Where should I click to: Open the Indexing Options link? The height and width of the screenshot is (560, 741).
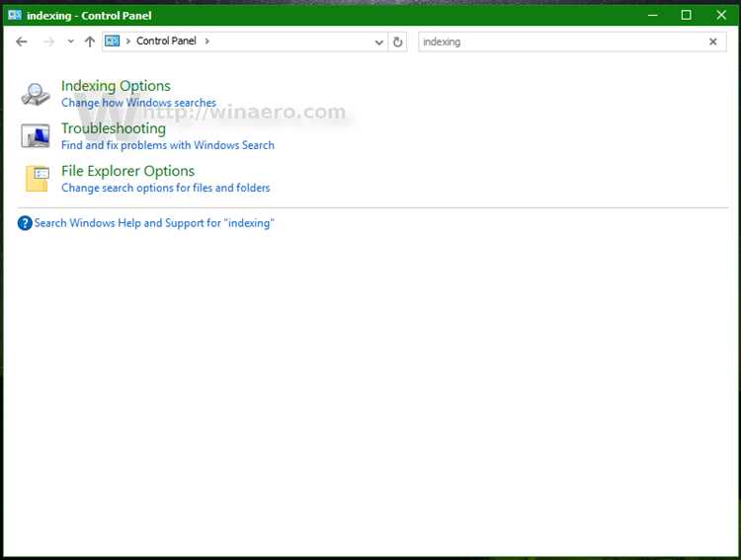[x=116, y=86]
